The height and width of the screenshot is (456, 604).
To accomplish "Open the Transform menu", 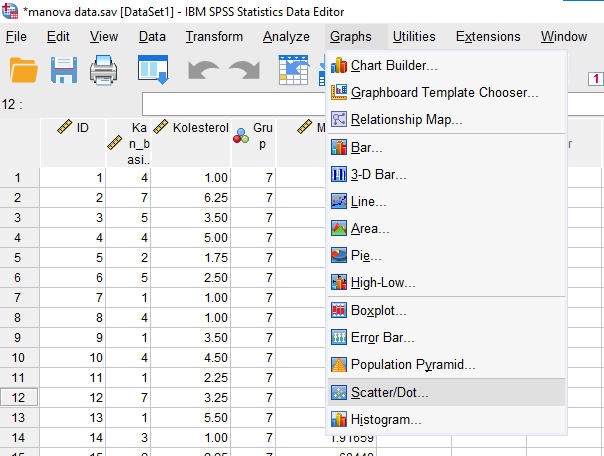I will tap(214, 37).
